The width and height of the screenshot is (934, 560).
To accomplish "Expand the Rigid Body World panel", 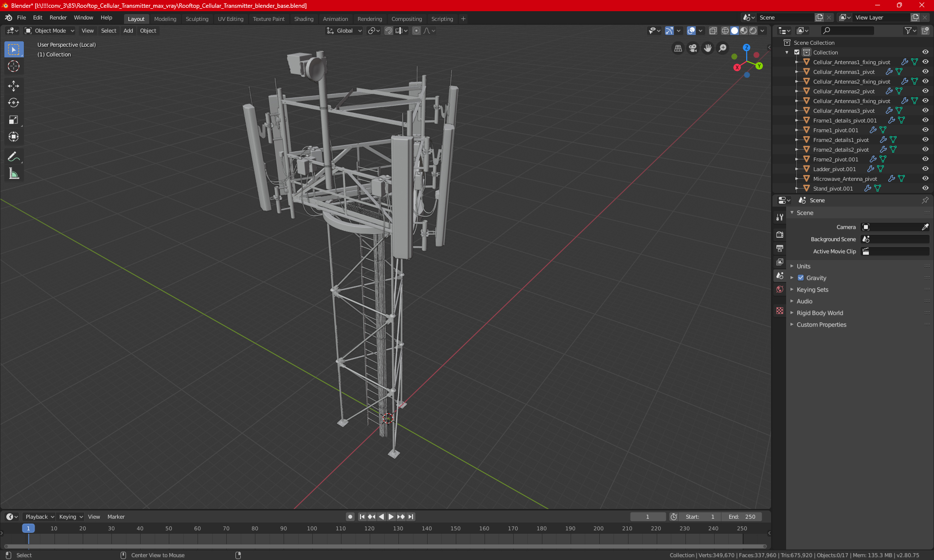I will (820, 313).
